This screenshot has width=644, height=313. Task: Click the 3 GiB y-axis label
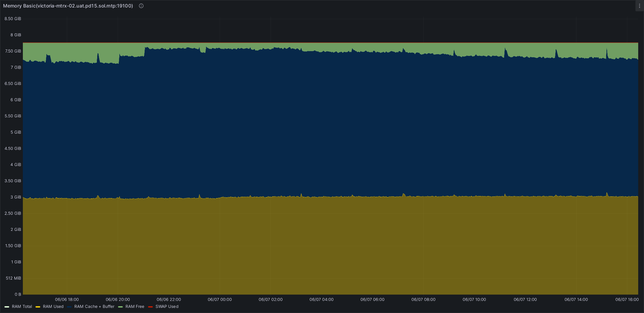pyautogui.click(x=16, y=197)
